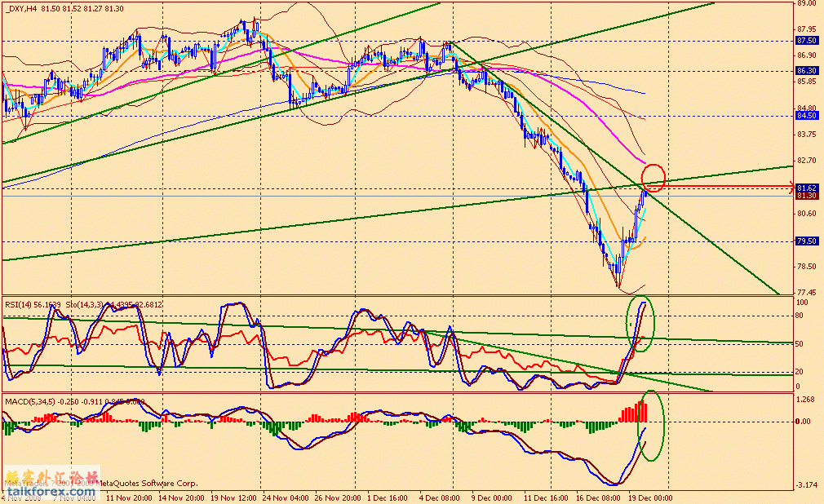The width and height of the screenshot is (824, 504).
Task: Select the 86.30 horizontal line price label
Action: (x=807, y=70)
